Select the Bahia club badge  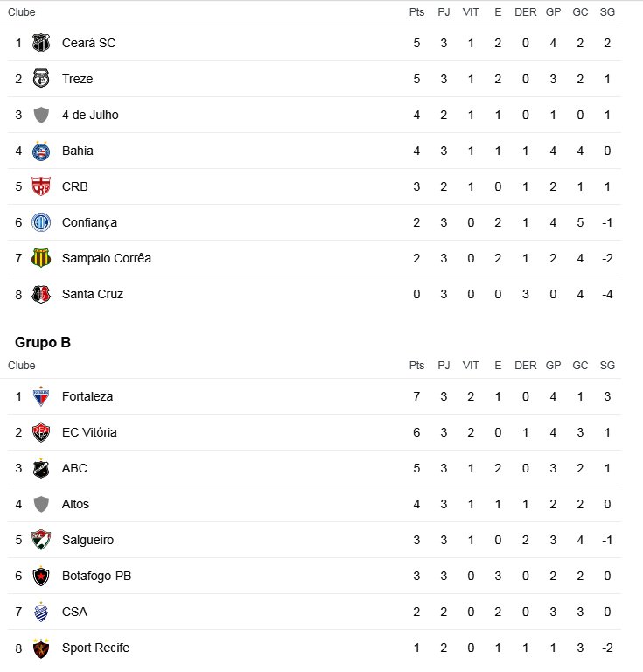pyautogui.click(x=41, y=150)
